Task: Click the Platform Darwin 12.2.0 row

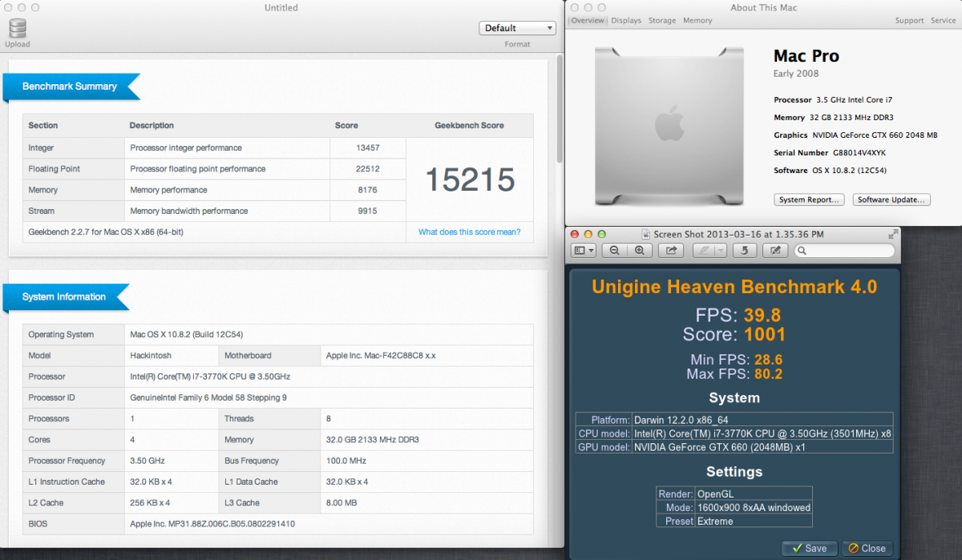Action: 734,420
